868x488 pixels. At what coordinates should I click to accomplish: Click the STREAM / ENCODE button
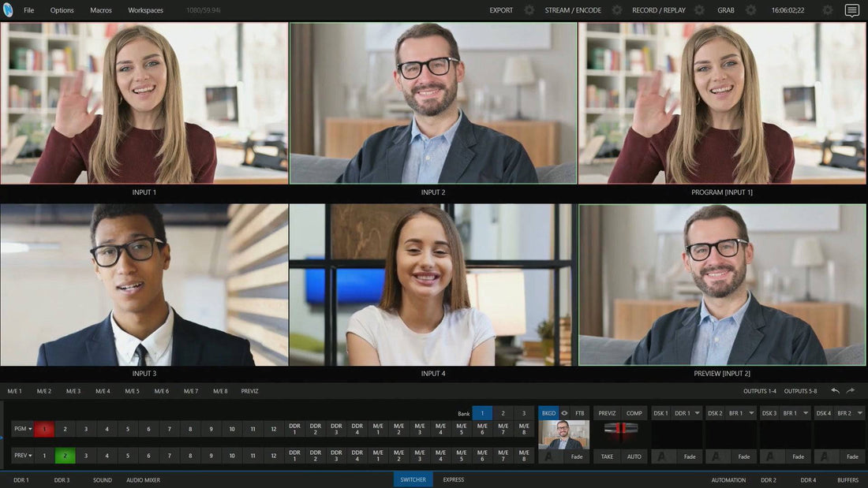[x=573, y=10]
